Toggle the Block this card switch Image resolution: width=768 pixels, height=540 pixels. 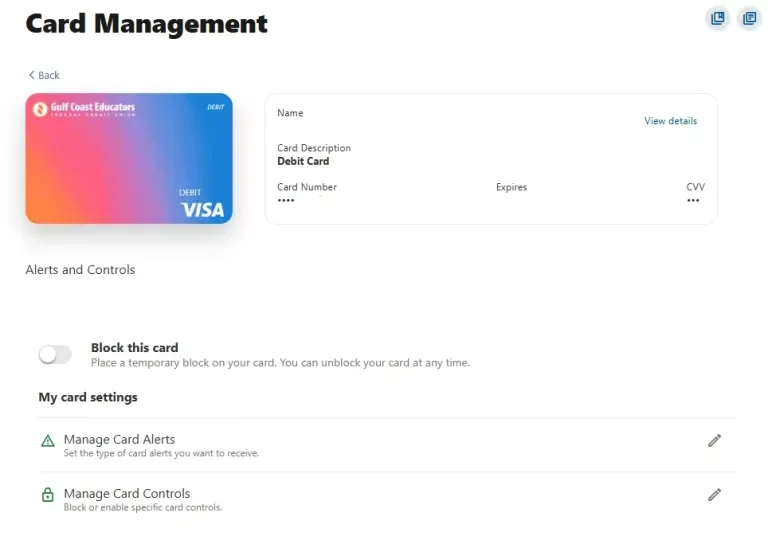[x=55, y=355]
